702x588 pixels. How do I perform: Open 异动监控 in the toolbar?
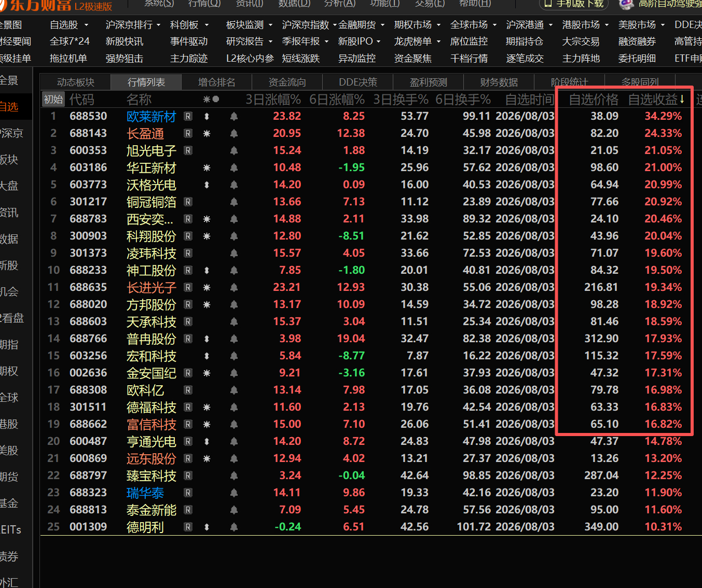[x=357, y=59]
